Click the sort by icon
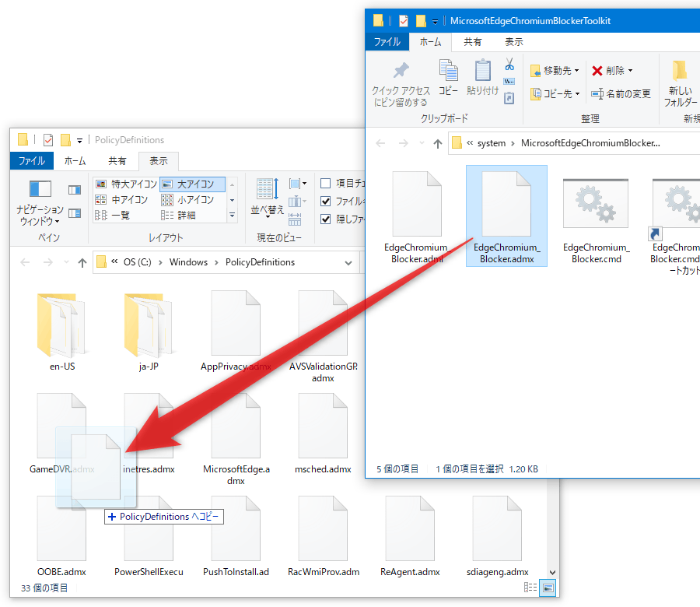 click(x=267, y=189)
